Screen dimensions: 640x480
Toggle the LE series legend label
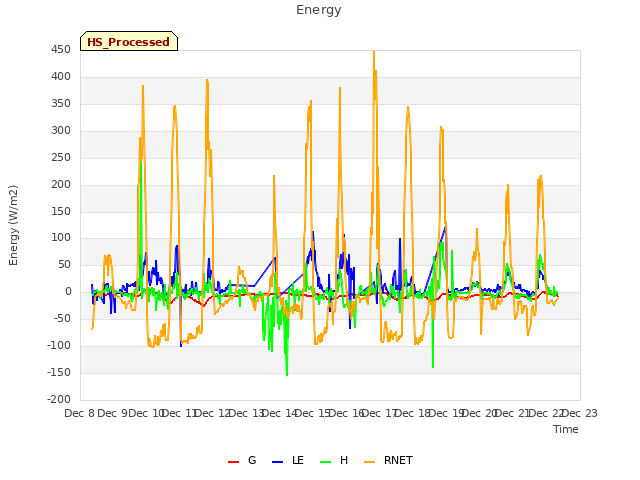point(298,460)
